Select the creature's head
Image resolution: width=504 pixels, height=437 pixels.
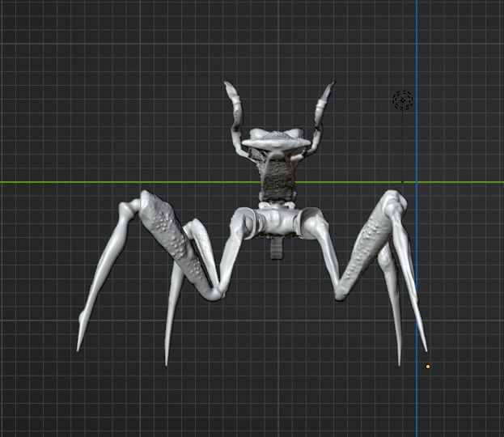pyautogui.click(x=277, y=142)
